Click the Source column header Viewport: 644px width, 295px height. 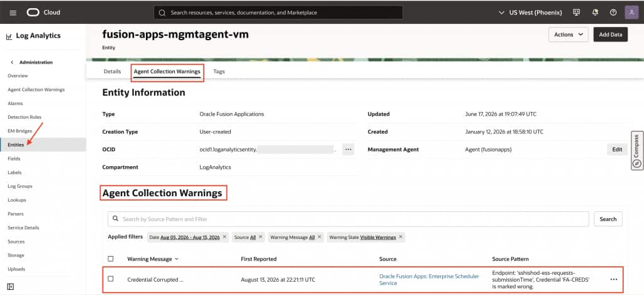pyautogui.click(x=387, y=259)
